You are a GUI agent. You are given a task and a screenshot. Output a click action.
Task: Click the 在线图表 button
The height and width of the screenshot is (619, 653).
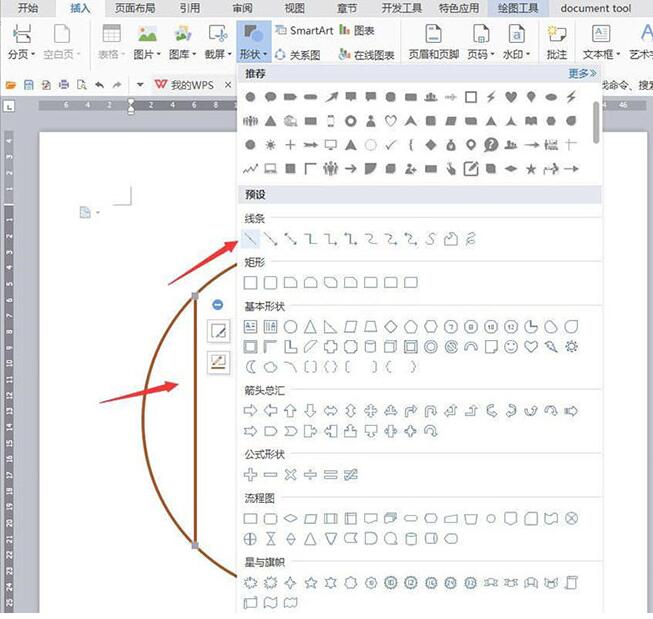point(366,55)
